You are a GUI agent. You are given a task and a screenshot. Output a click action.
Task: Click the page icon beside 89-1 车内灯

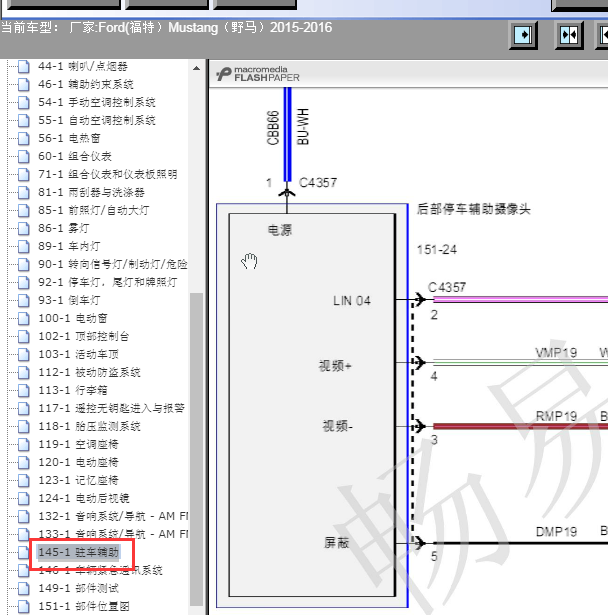[x=24, y=246]
